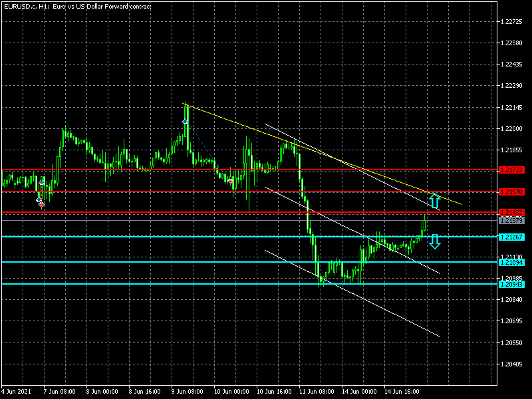Click the 9 Jun 08:00 time label

188,392
